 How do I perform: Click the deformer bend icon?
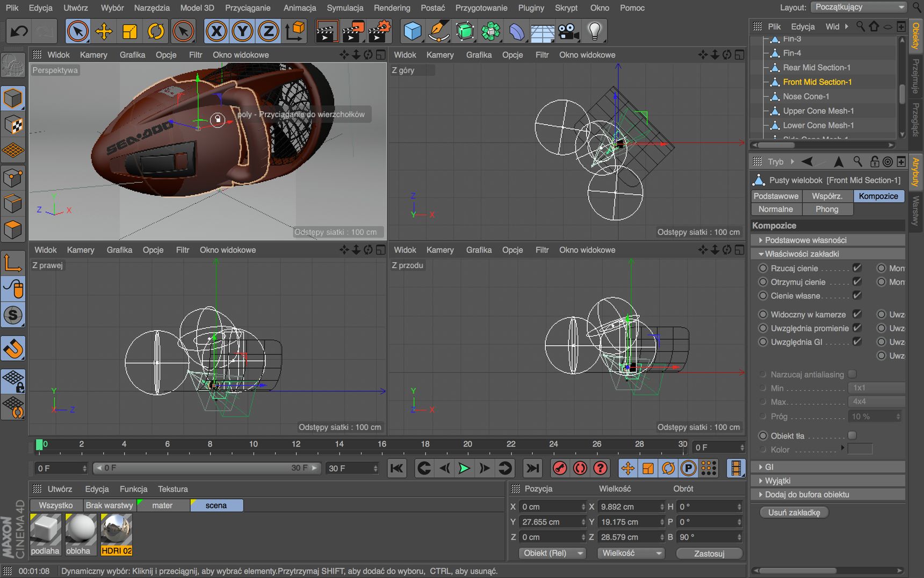coord(517,31)
